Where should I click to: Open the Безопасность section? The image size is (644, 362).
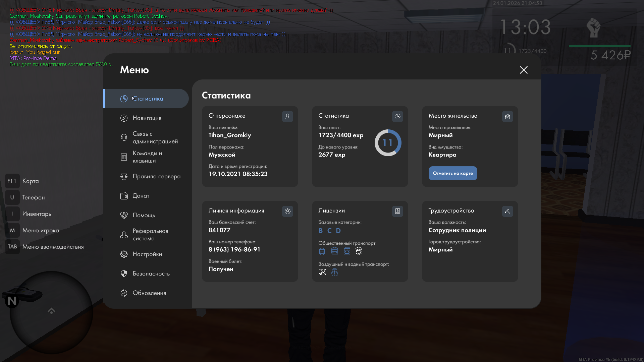click(151, 274)
